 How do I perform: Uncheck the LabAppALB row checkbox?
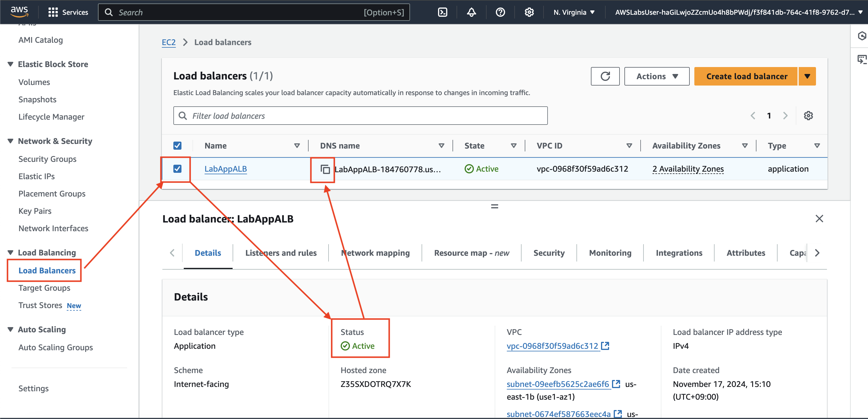click(x=177, y=168)
